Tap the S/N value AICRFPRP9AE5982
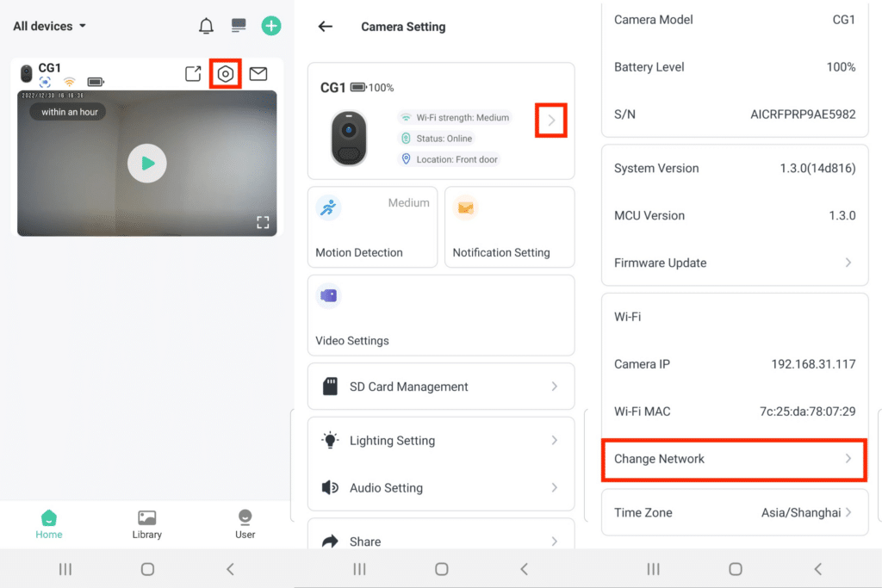The width and height of the screenshot is (882, 588). coord(803,115)
